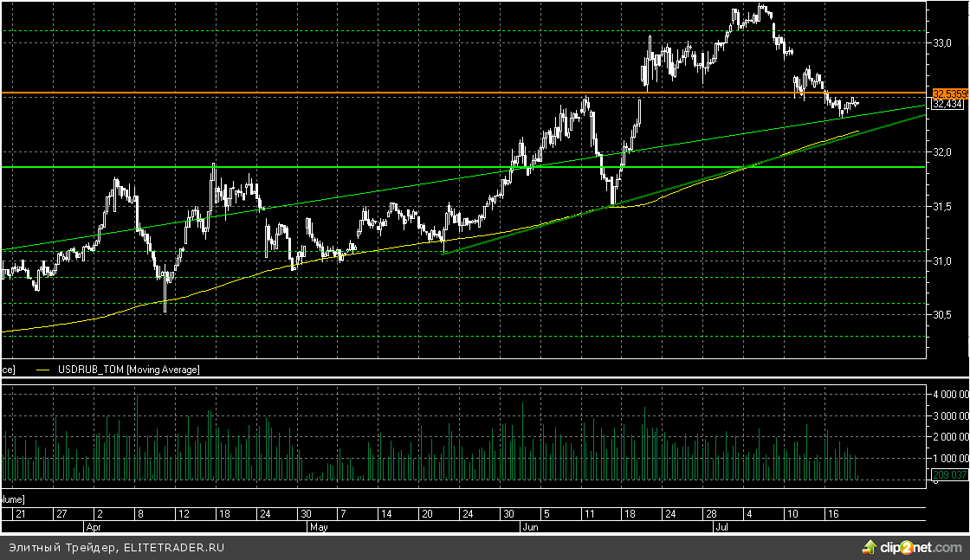Click the Jul month label on time axis

(721, 525)
